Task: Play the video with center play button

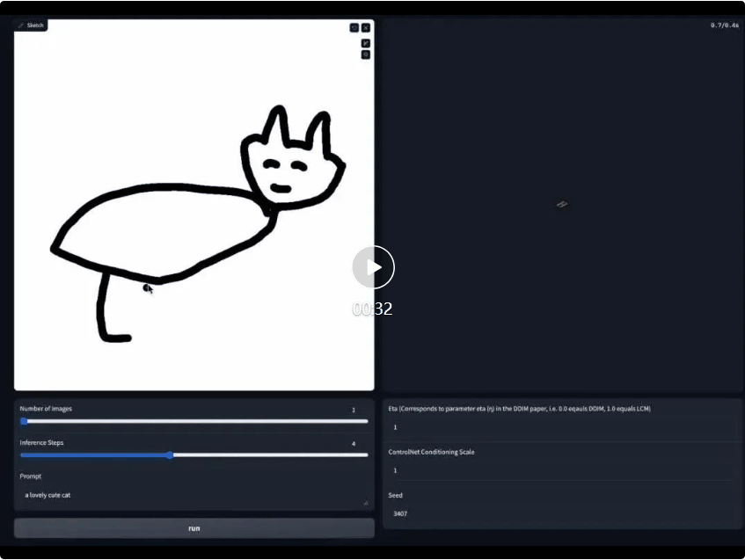Action: pyautogui.click(x=373, y=267)
